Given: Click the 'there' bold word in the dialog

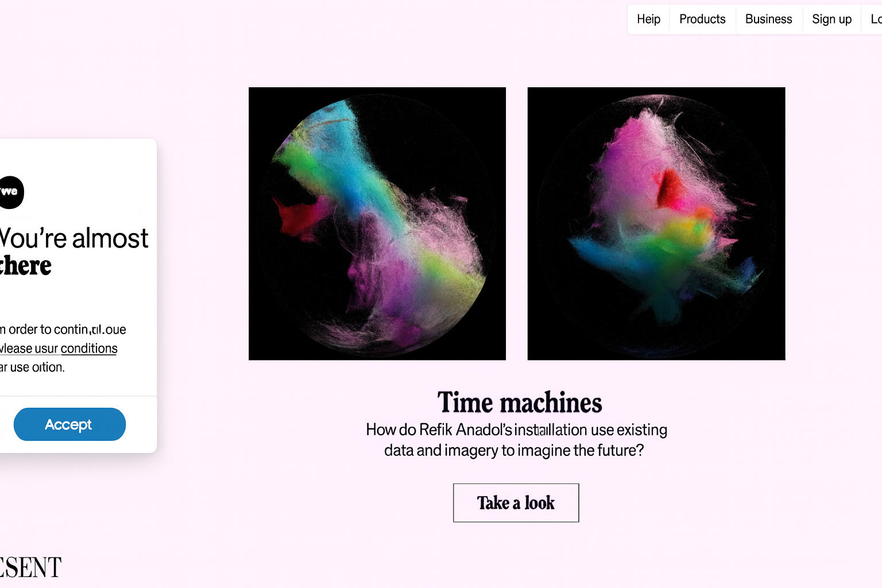Looking at the screenshot, I should tap(26, 266).
